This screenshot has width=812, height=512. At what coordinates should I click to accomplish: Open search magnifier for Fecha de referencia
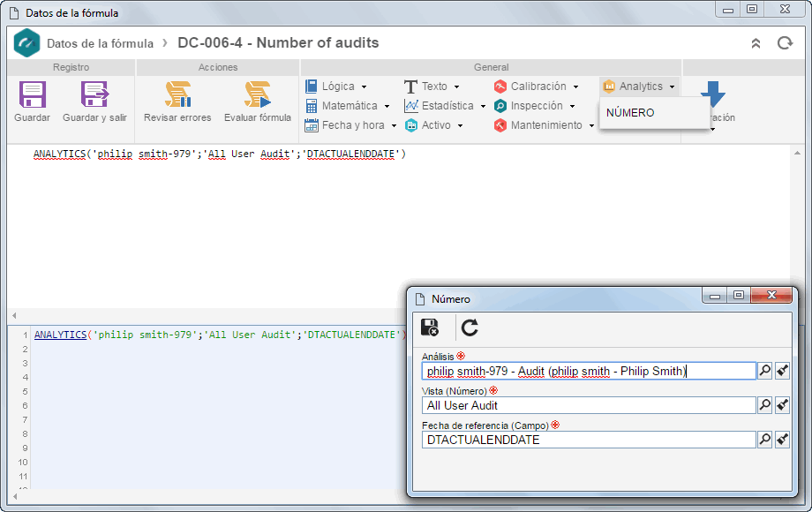[765, 440]
